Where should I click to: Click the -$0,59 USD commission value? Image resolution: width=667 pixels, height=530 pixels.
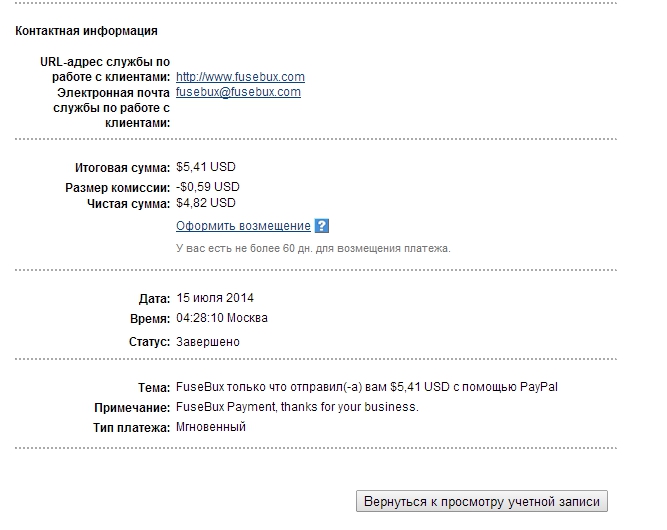coord(208,187)
